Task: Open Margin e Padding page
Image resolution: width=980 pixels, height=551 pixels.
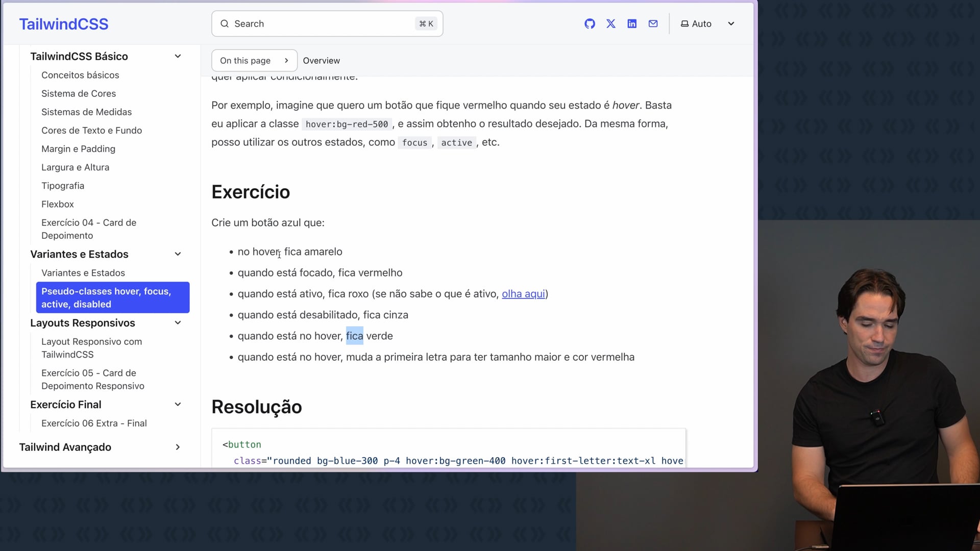Action: [78, 148]
